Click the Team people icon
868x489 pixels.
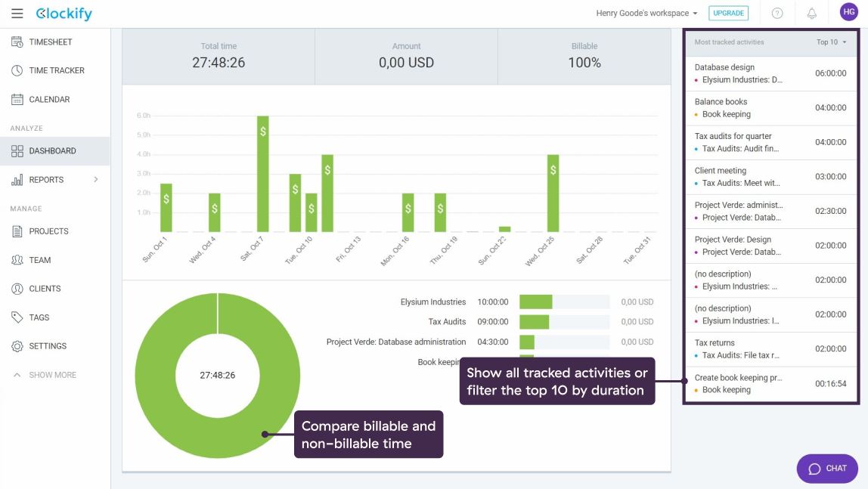[x=17, y=260]
